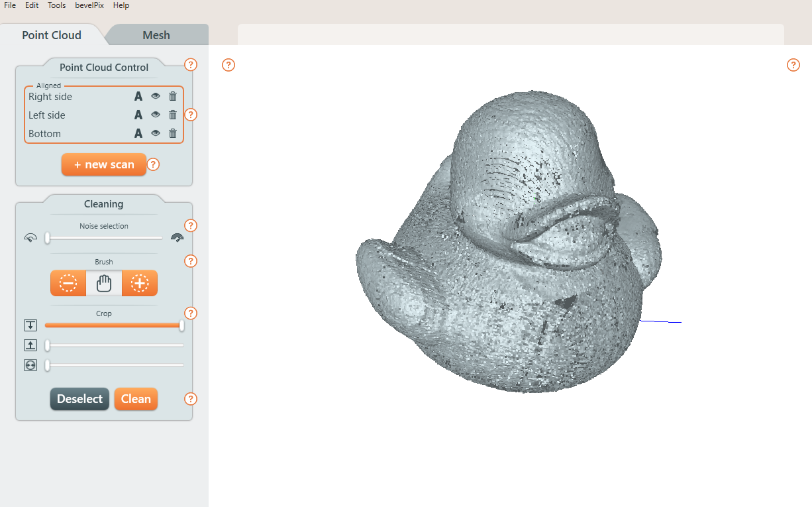Viewport: 812px width, 507px height.
Task: Click the alignment A icon for Bottom
Action: coord(138,133)
